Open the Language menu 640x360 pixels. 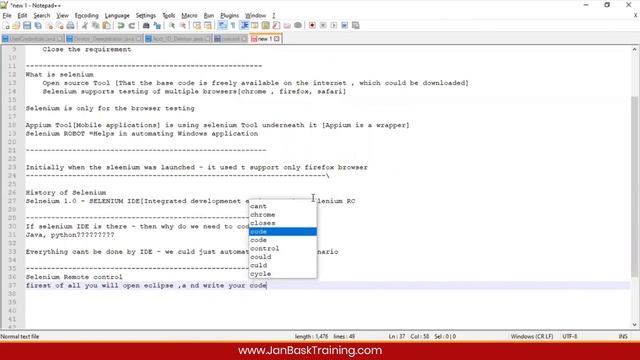click(117, 16)
